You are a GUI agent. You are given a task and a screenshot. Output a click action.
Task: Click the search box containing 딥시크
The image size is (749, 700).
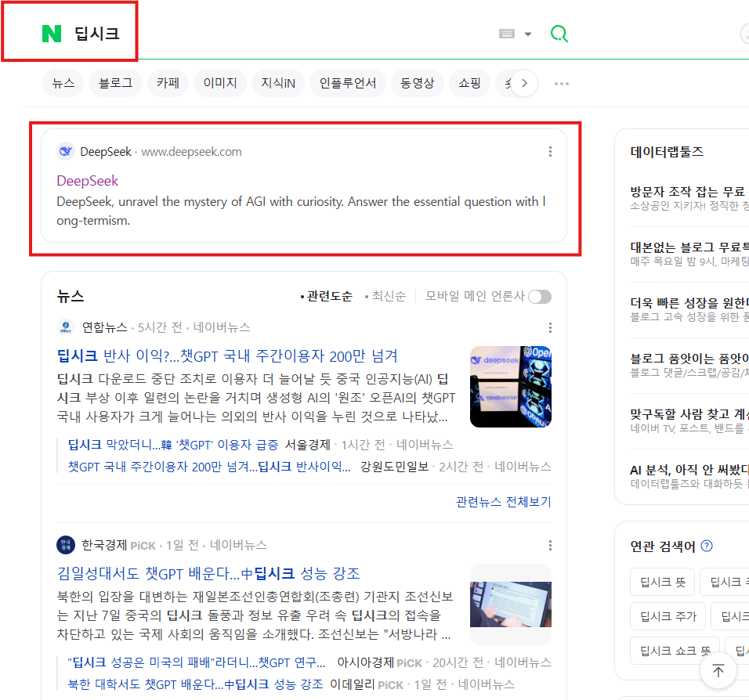282,34
